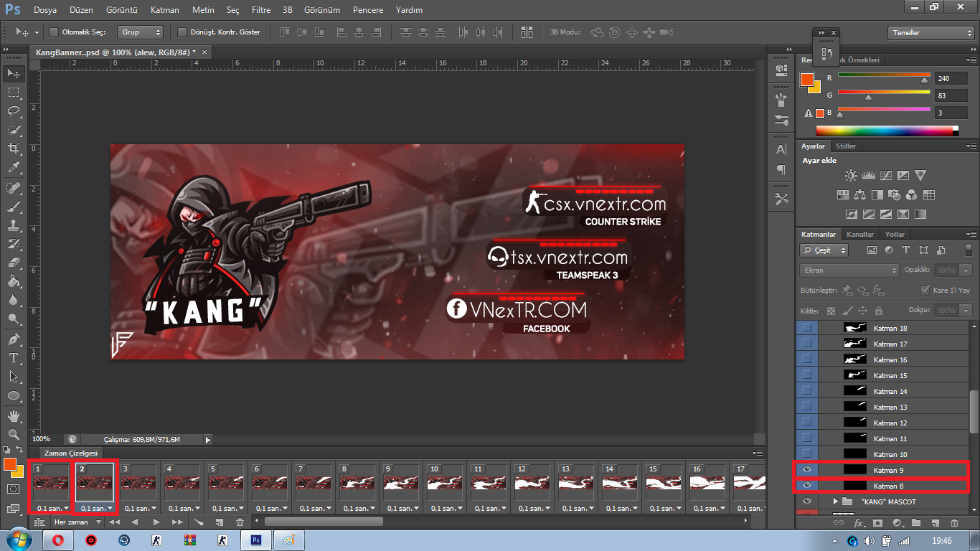The image size is (980, 551).
Task: Uncheck the Kare 1'i Yay checkbox
Action: (x=925, y=291)
